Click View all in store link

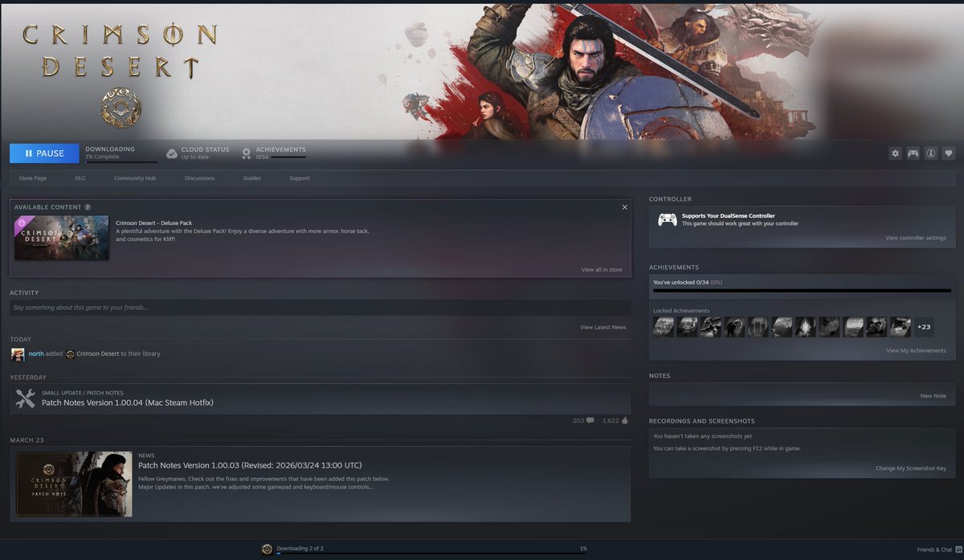[602, 270]
